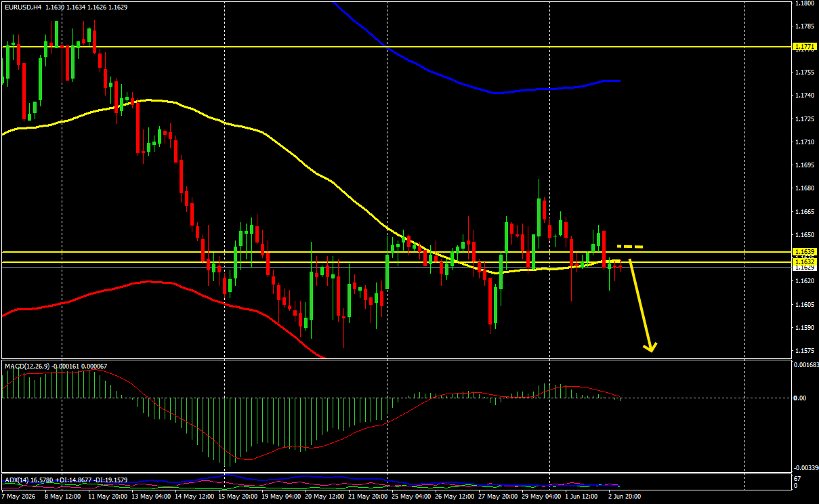Click the 1.1639 price level tag
Screen dimensions: 819x504
pyautogui.click(x=805, y=251)
